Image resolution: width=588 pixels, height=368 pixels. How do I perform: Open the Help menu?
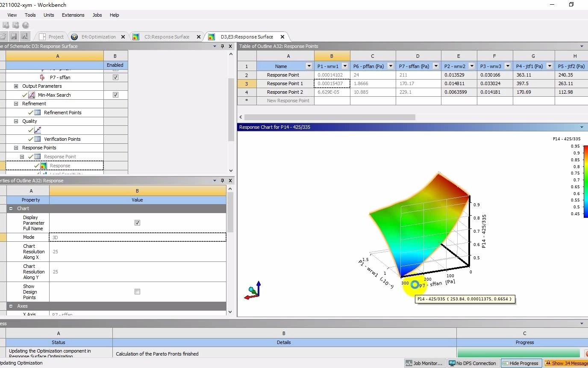coord(115,15)
